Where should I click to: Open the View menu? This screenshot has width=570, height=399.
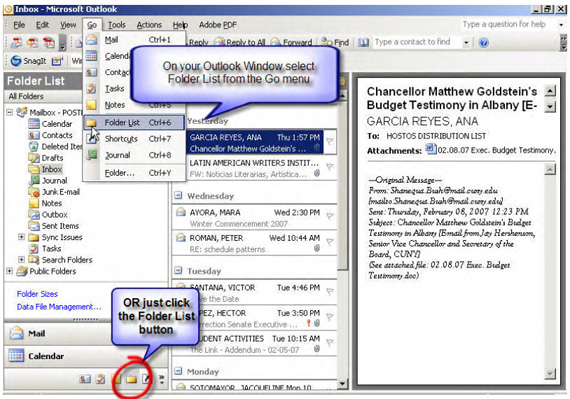pyautogui.click(x=68, y=25)
